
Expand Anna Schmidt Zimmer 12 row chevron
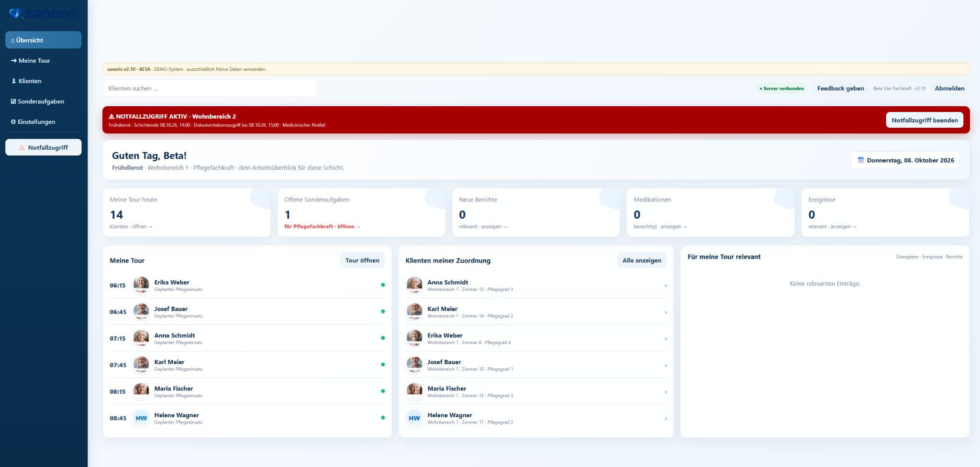[666, 286]
